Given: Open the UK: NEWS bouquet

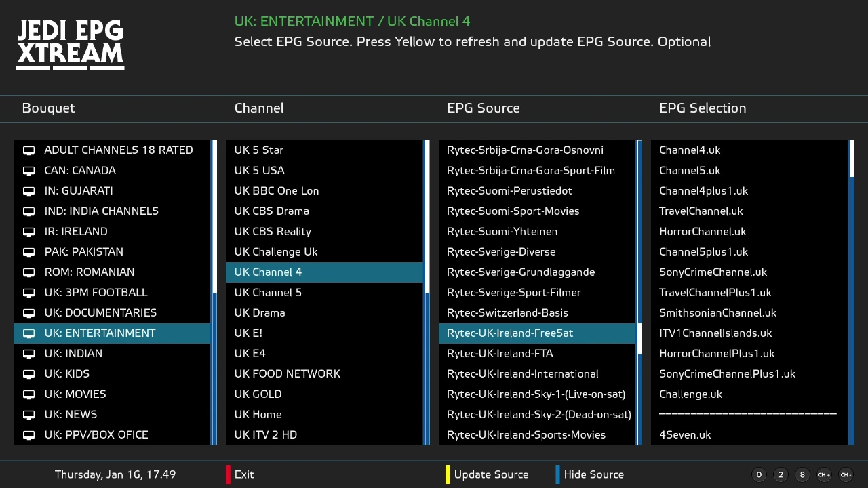Looking at the screenshot, I should pyautogui.click(x=112, y=415).
